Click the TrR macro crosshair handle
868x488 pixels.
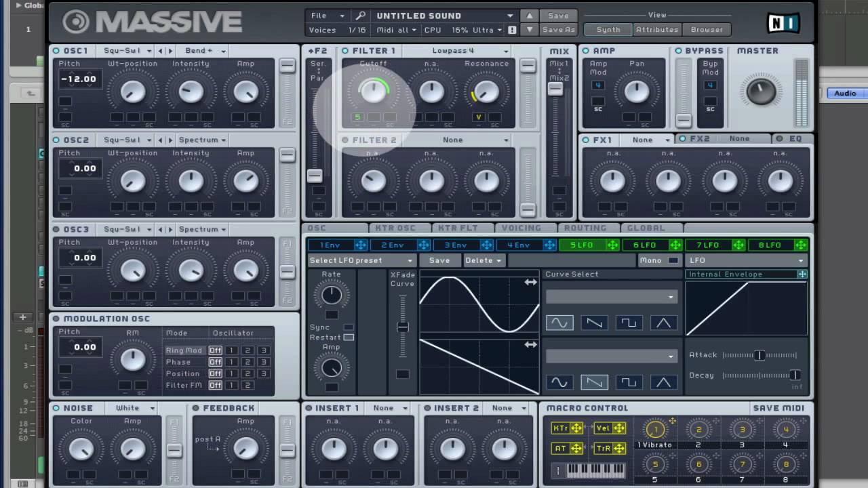(618, 448)
